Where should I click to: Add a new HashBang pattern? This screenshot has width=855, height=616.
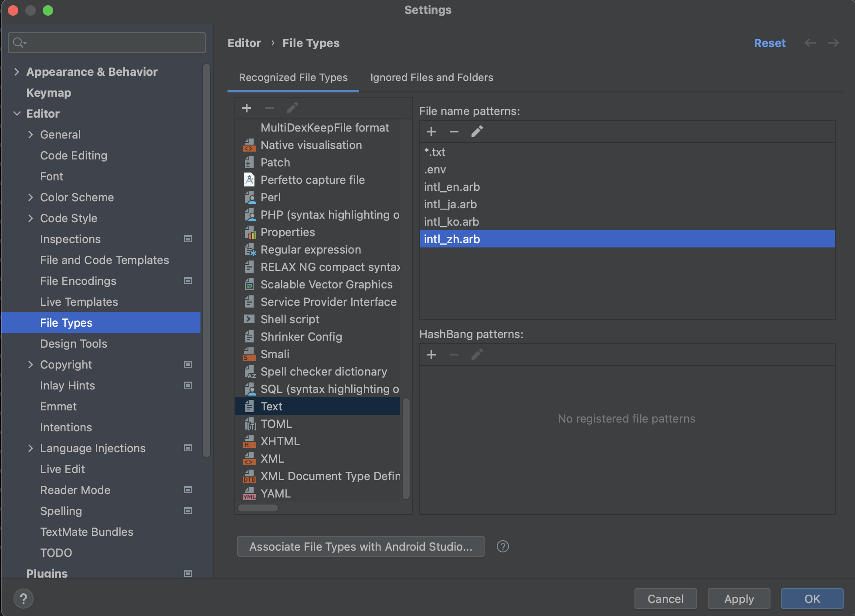click(x=431, y=355)
